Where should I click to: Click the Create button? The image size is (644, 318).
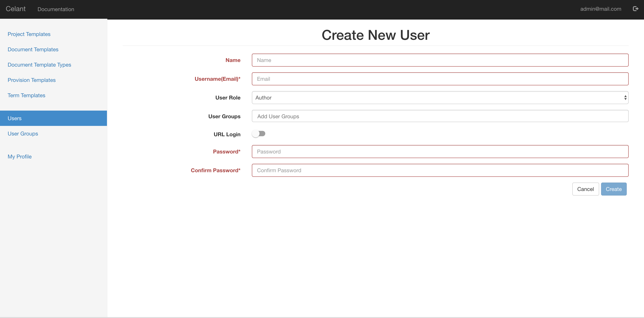614,189
